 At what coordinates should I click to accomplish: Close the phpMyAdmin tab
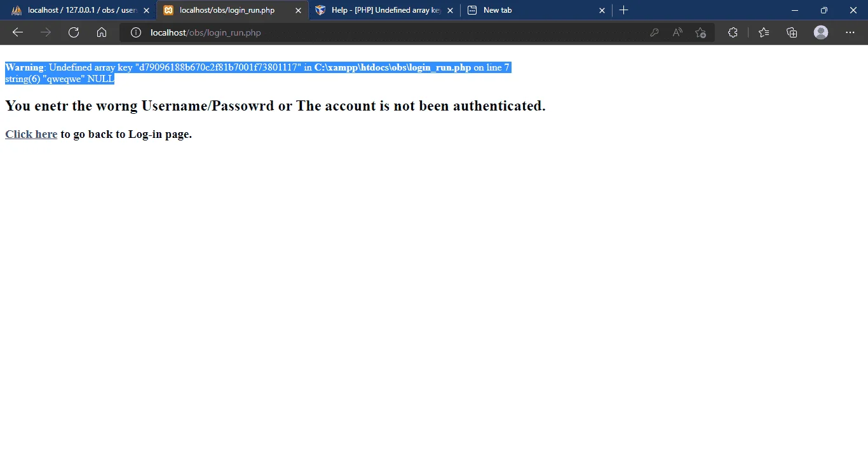(x=146, y=10)
